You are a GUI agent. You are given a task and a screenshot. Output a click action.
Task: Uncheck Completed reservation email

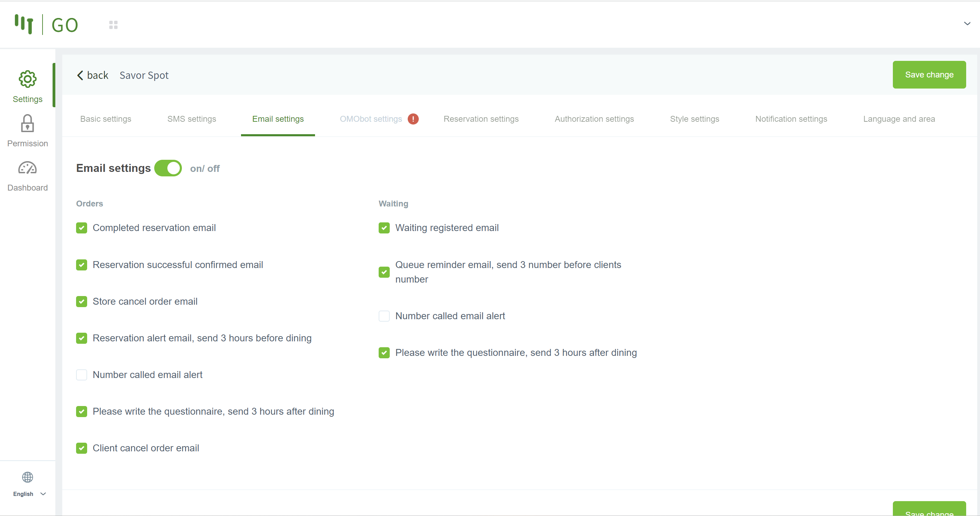pos(81,228)
